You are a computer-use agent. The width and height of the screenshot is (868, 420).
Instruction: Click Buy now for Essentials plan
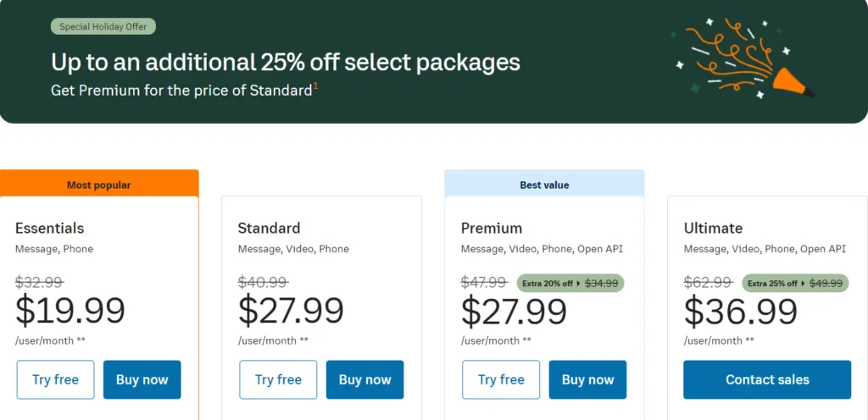pos(142,379)
